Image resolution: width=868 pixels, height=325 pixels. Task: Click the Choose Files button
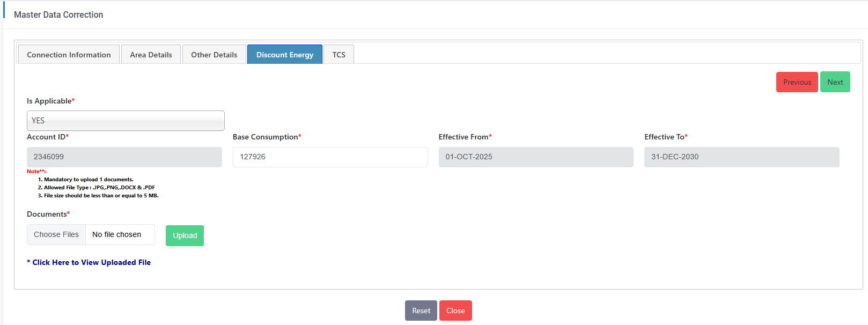point(56,235)
